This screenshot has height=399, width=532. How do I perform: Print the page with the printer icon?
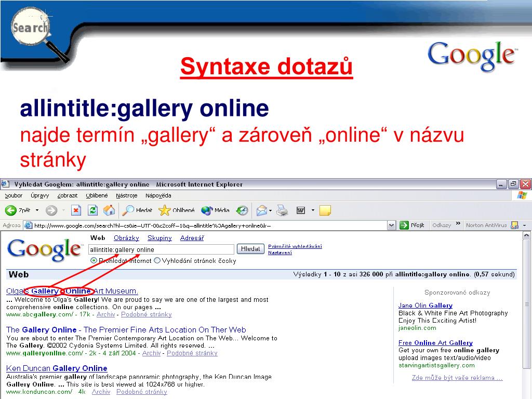tap(282, 210)
